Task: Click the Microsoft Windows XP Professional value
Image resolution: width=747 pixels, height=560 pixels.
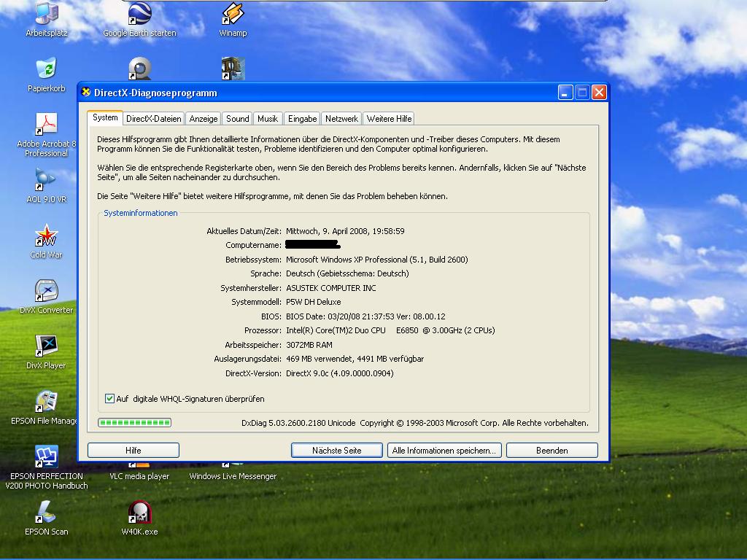Action: pos(377,260)
